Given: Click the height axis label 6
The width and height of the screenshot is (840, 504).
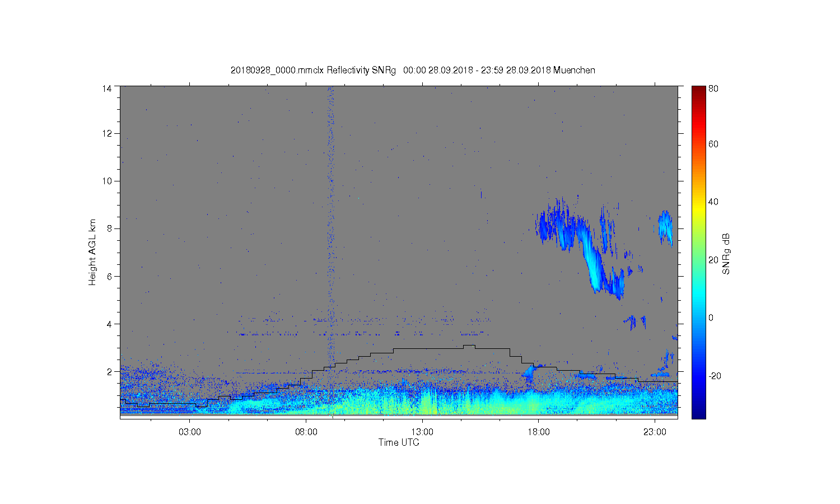Looking at the screenshot, I should [x=109, y=276].
